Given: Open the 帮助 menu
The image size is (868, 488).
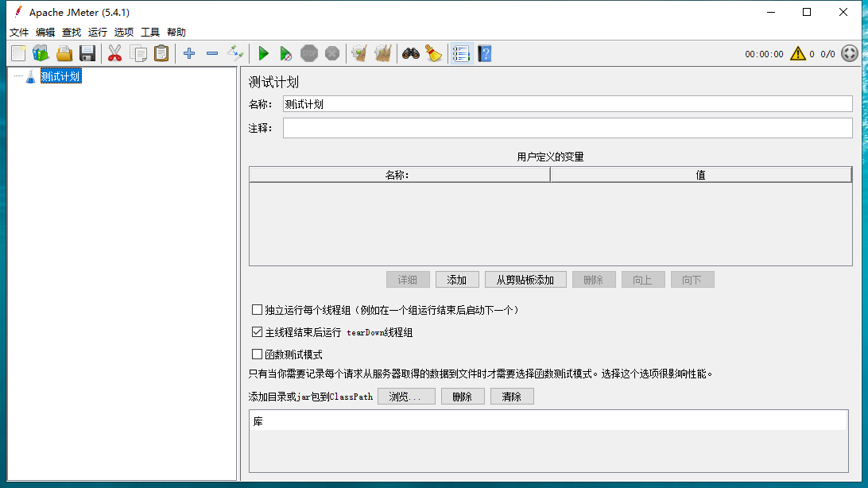Looking at the screenshot, I should (176, 32).
